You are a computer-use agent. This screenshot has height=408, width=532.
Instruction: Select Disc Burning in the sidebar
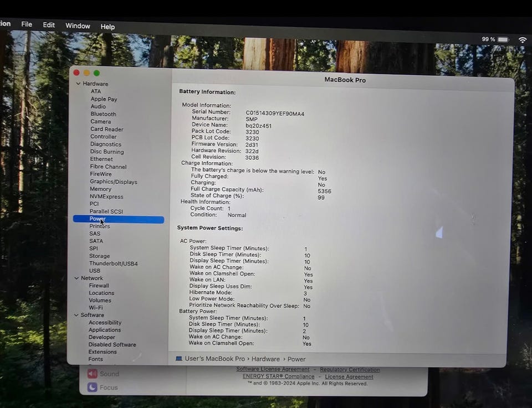[107, 152]
